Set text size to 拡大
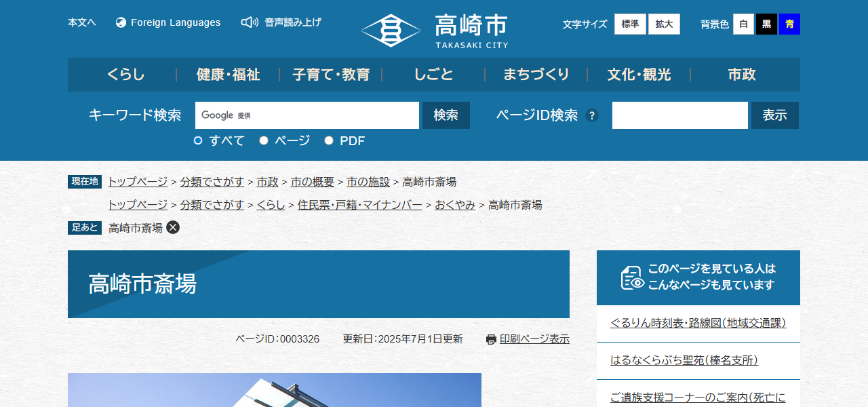The image size is (868, 407). click(664, 24)
